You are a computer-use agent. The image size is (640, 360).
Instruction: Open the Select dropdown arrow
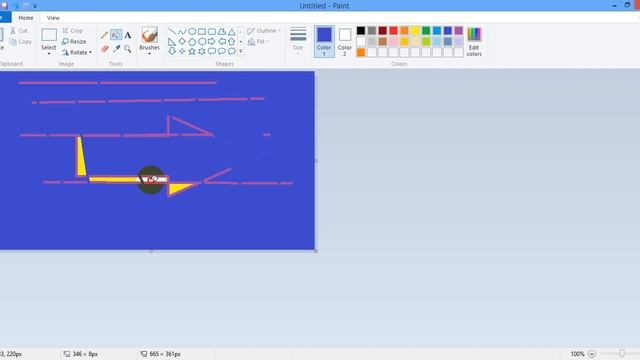49,53
